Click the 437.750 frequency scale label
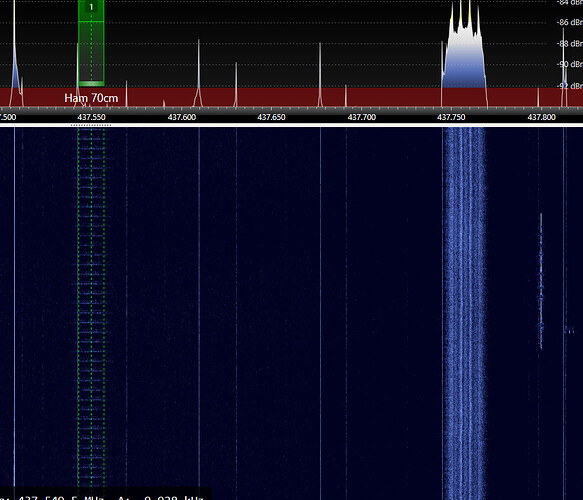 point(451,117)
